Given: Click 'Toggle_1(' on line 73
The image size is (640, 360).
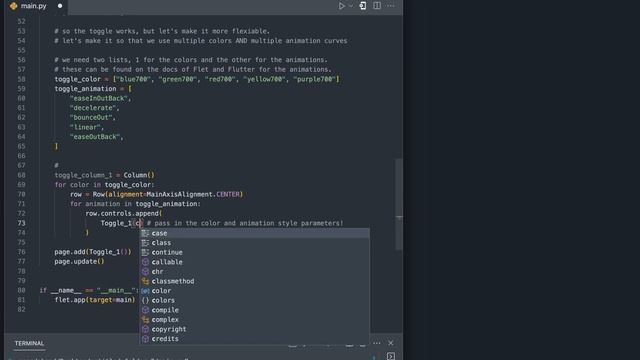Looking at the screenshot, I should click(118, 223).
